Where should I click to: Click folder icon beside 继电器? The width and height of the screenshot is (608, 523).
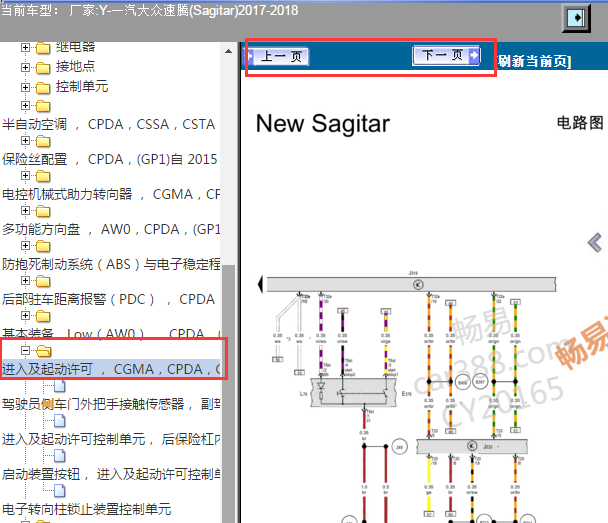pos(43,48)
